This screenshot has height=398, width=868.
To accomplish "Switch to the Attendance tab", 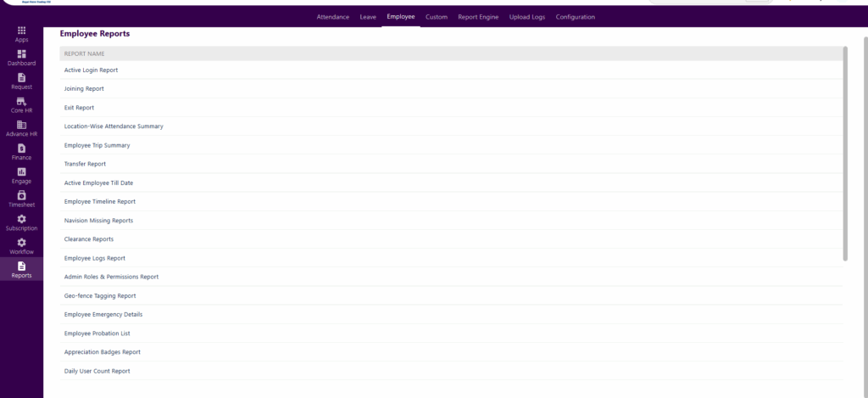I will click(x=332, y=17).
